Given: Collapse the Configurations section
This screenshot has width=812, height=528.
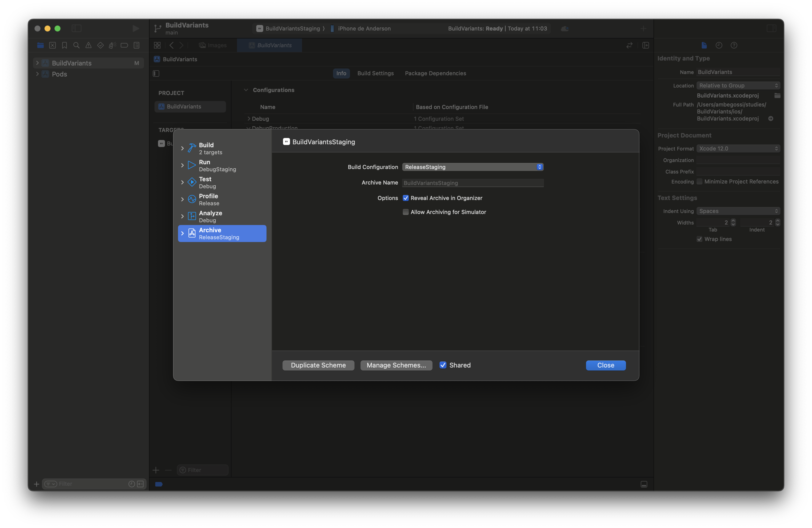Looking at the screenshot, I should [246, 90].
